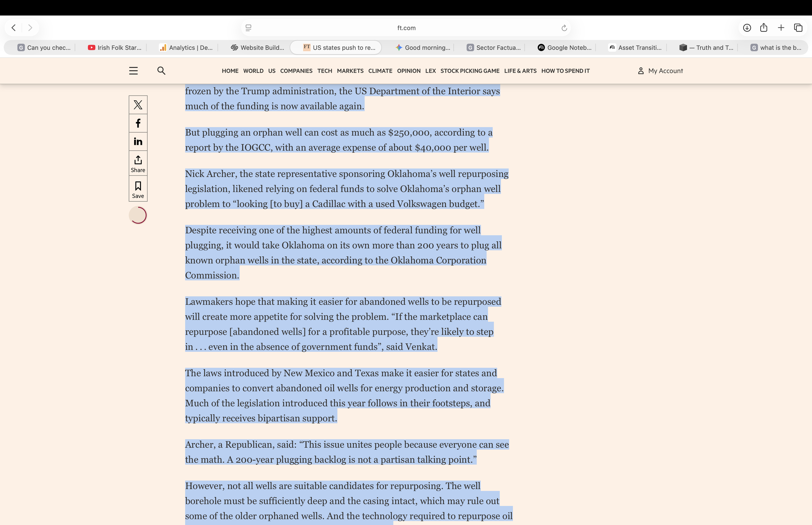Open the LIFE & ARTS section

(x=520, y=71)
